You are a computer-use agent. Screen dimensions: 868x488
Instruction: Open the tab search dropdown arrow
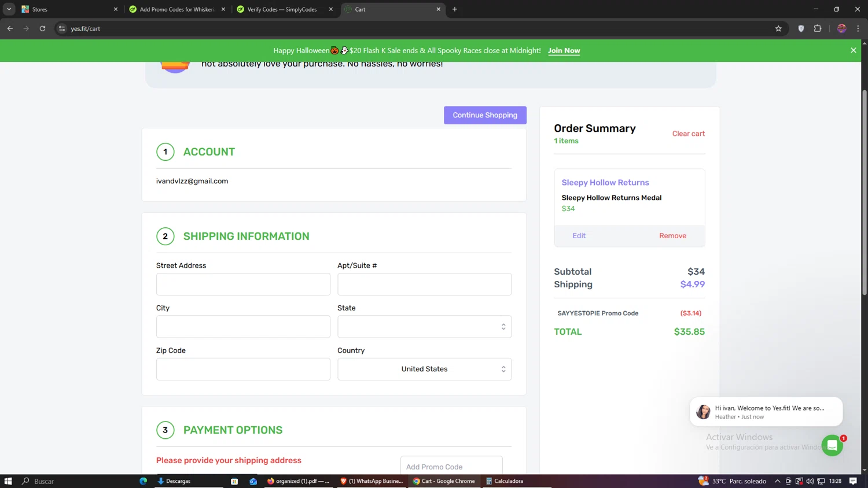pyautogui.click(x=9, y=9)
